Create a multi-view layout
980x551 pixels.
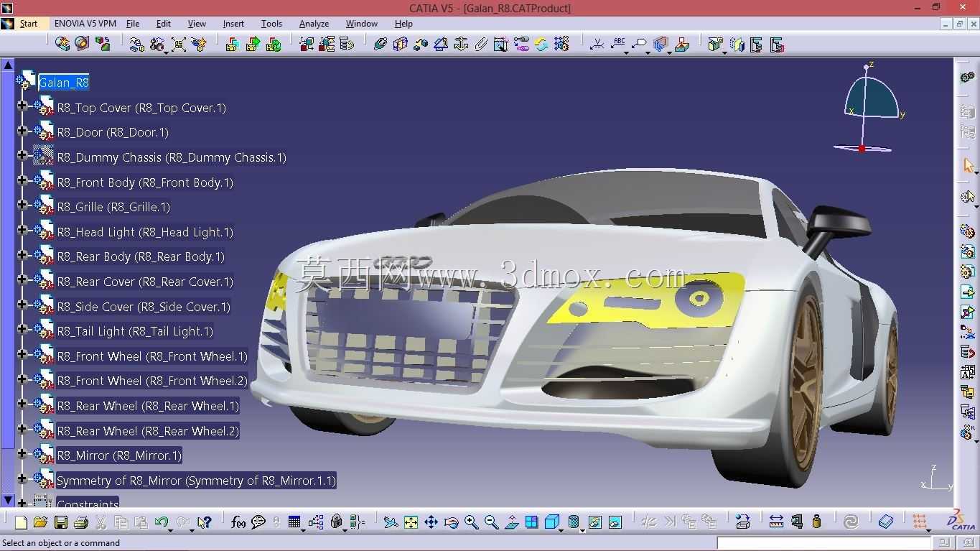tap(531, 522)
